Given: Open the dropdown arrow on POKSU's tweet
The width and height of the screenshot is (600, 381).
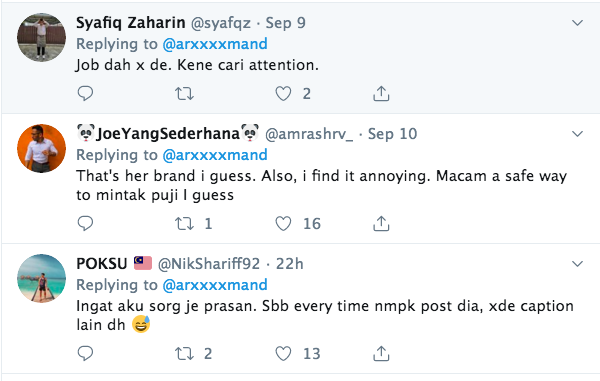Looking at the screenshot, I should pyautogui.click(x=577, y=264).
